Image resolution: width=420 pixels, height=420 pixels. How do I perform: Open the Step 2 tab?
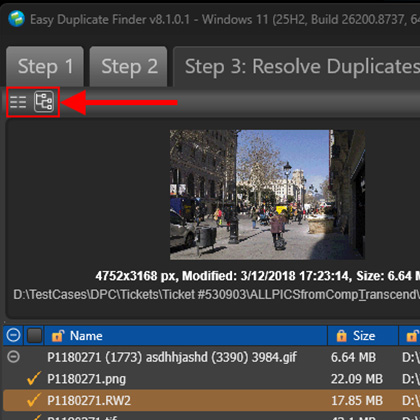pos(128,66)
